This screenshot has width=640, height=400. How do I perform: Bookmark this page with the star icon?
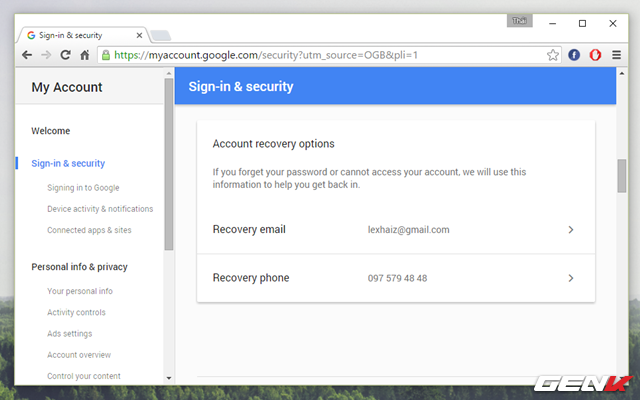click(553, 55)
